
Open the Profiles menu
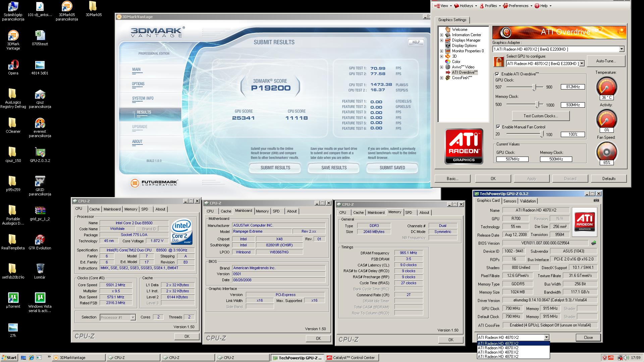tap(490, 6)
